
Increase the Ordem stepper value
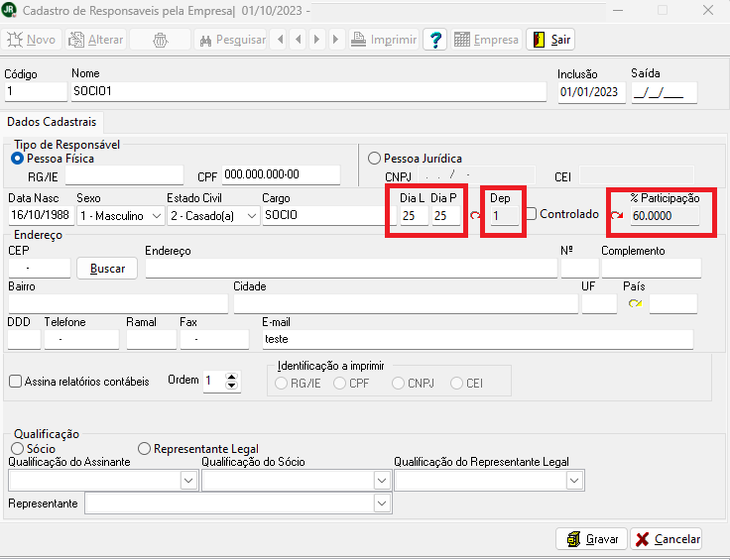click(232, 377)
